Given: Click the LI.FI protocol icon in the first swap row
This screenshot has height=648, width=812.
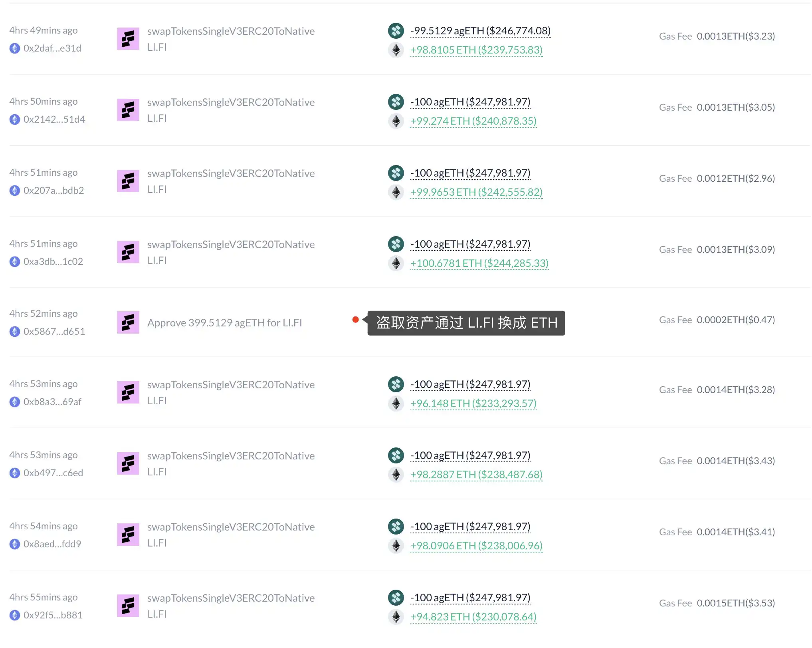Looking at the screenshot, I should (128, 38).
